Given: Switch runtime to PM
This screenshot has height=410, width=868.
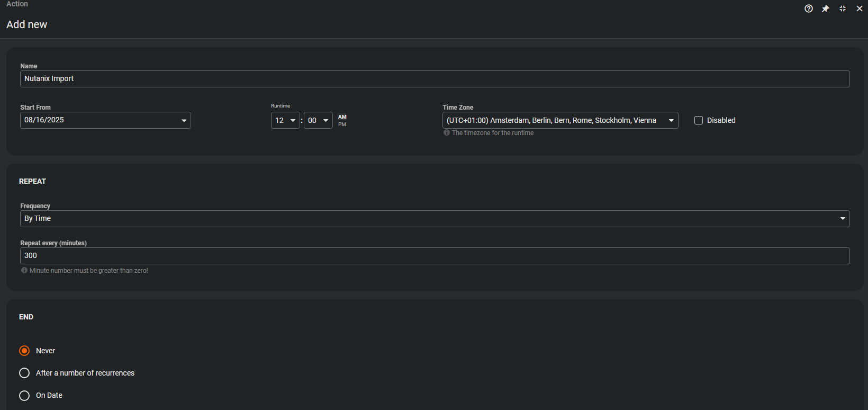Looking at the screenshot, I should pyautogui.click(x=342, y=124).
